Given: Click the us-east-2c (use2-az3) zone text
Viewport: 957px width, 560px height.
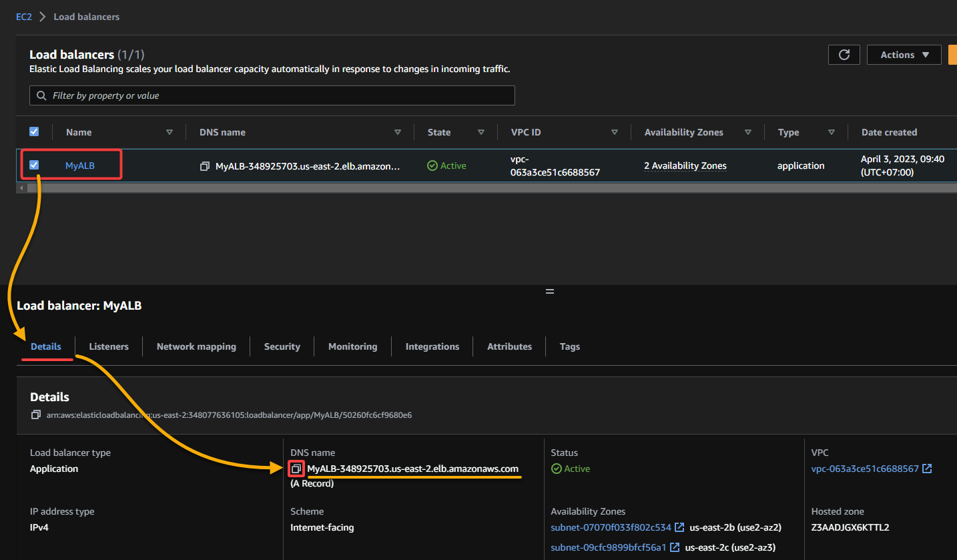Looking at the screenshot, I should (x=731, y=547).
